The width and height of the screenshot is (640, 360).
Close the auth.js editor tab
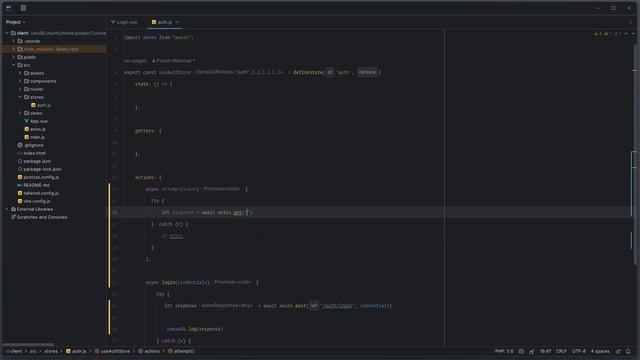pyautogui.click(x=177, y=22)
